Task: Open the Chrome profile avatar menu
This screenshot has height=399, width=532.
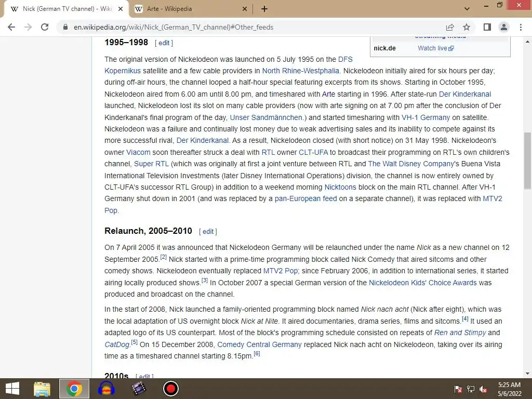Action: tap(504, 27)
